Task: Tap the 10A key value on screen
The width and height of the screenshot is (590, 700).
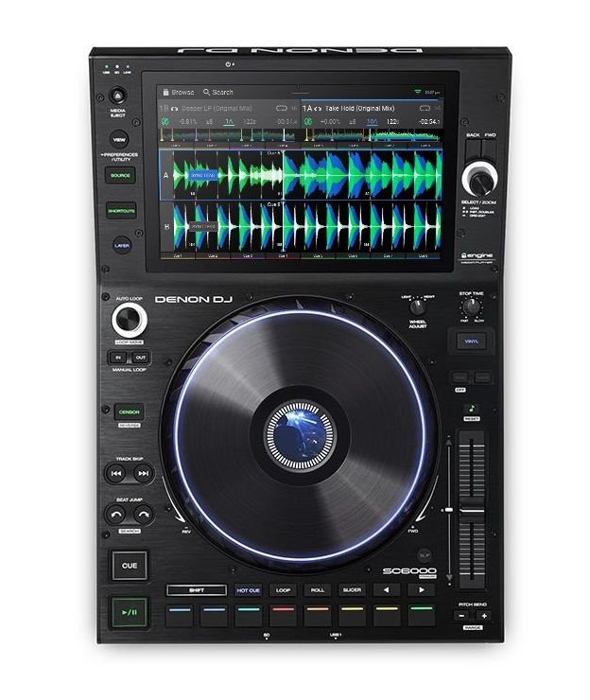Action: click(372, 121)
